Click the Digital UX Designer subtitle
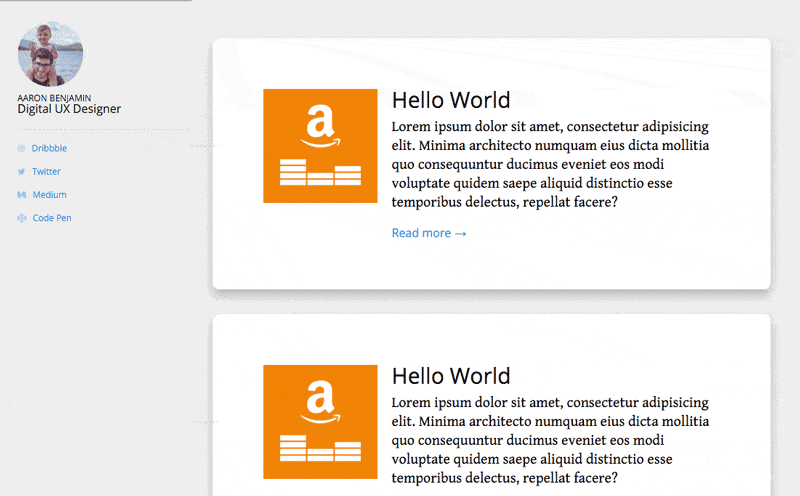 coord(69,109)
